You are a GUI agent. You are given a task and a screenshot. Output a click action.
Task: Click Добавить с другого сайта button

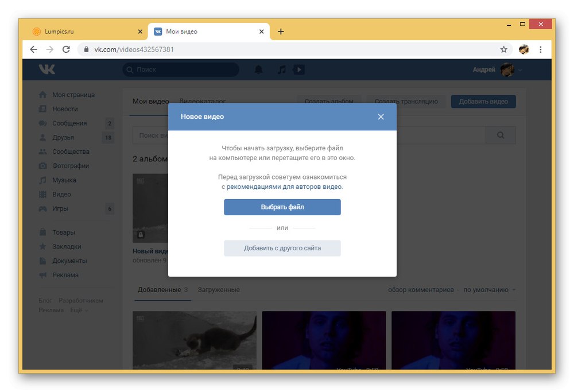tap(282, 248)
